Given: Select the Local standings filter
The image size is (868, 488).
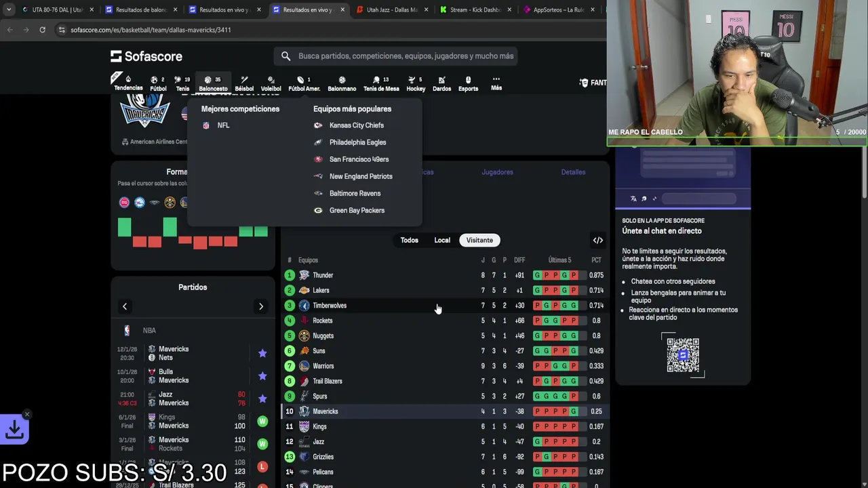Looking at the screenshot, I should click(x=442, y=240).
